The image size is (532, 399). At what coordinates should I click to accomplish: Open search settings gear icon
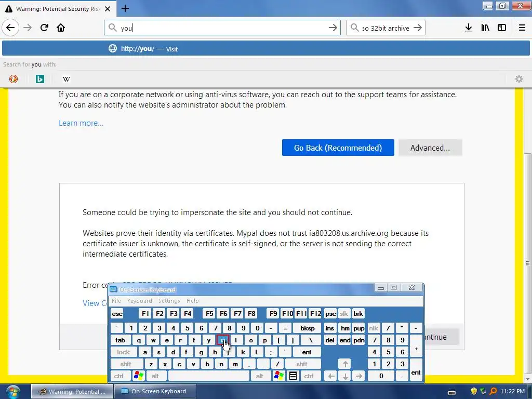coord(519,79)
